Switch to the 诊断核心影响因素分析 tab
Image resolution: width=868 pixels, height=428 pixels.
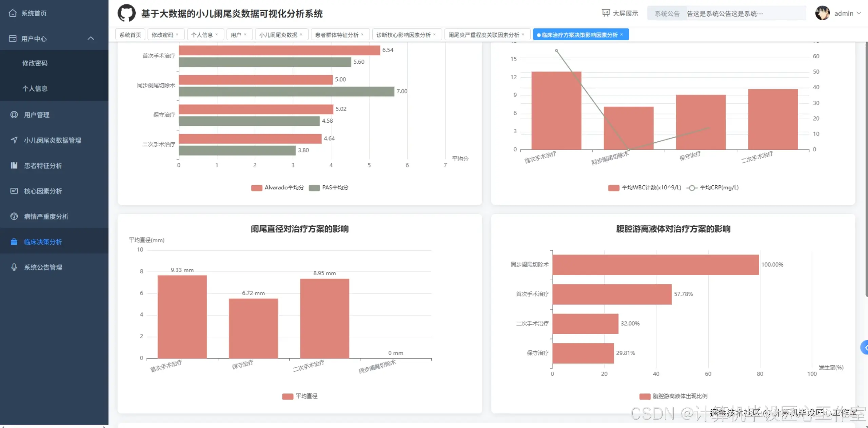coord(403,35)
